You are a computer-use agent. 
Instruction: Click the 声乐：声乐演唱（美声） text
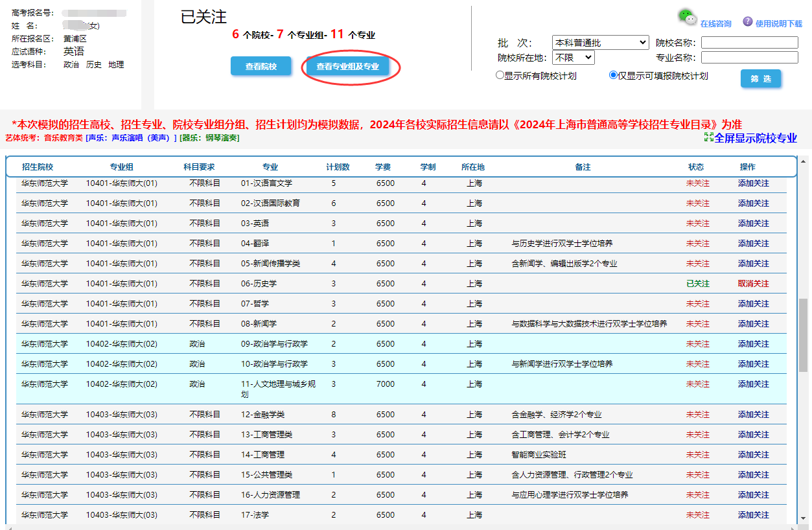131,138
